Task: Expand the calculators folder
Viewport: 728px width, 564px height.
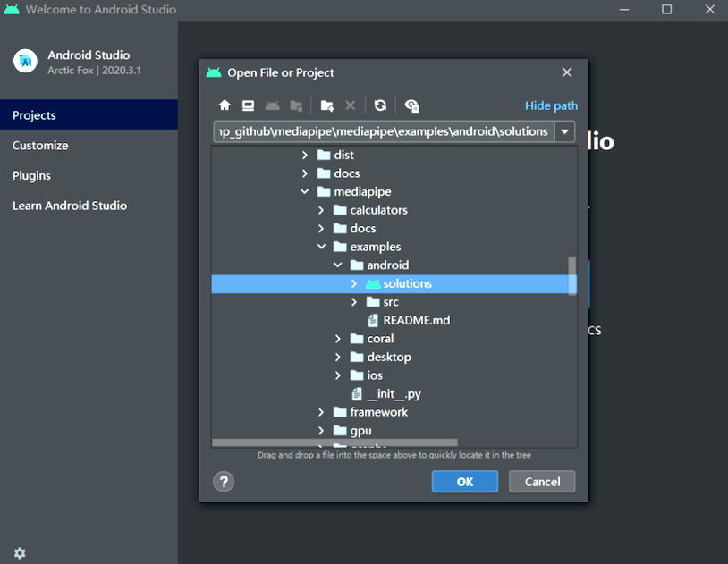Action: tap(320, 210)
